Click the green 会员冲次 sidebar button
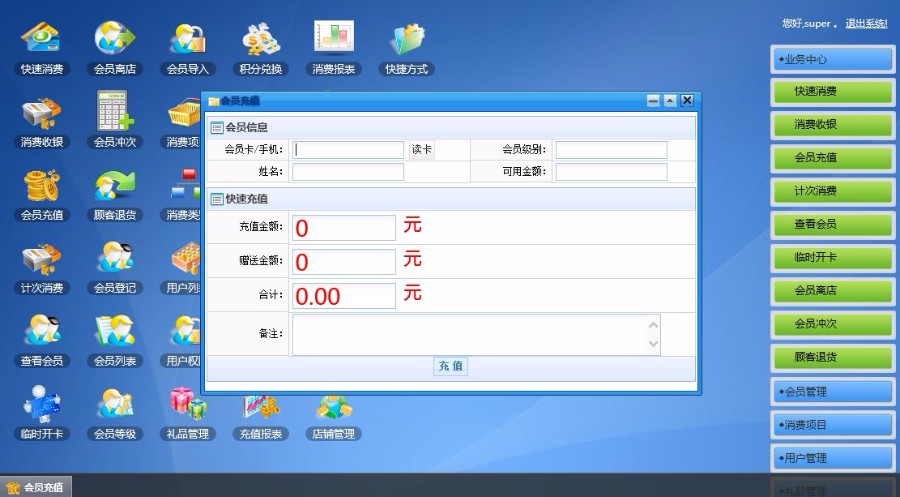 pos(832,324)
